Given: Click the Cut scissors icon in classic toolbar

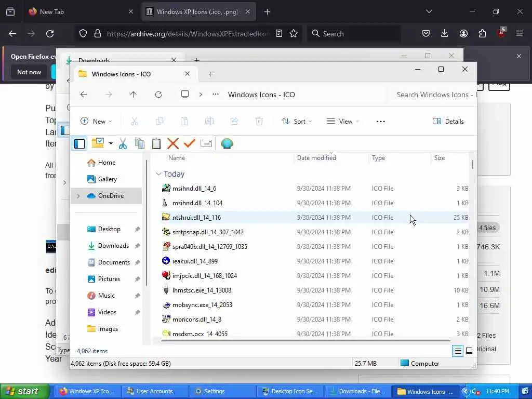Looking at the screenshot, I should pos(123,143).
